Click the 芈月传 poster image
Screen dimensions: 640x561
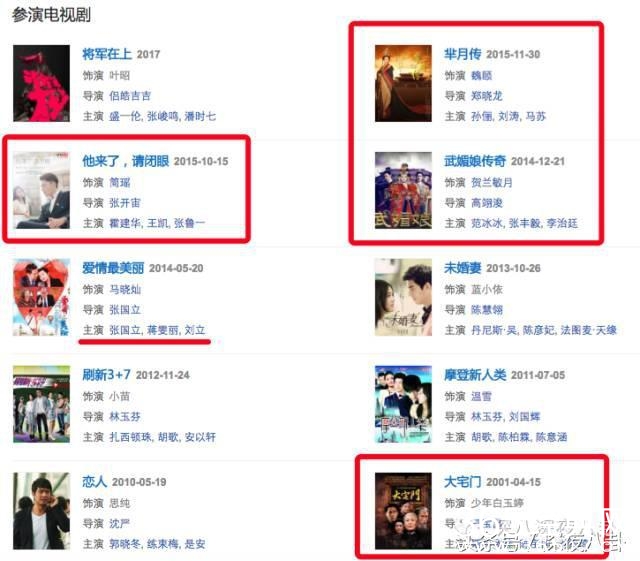403,83
